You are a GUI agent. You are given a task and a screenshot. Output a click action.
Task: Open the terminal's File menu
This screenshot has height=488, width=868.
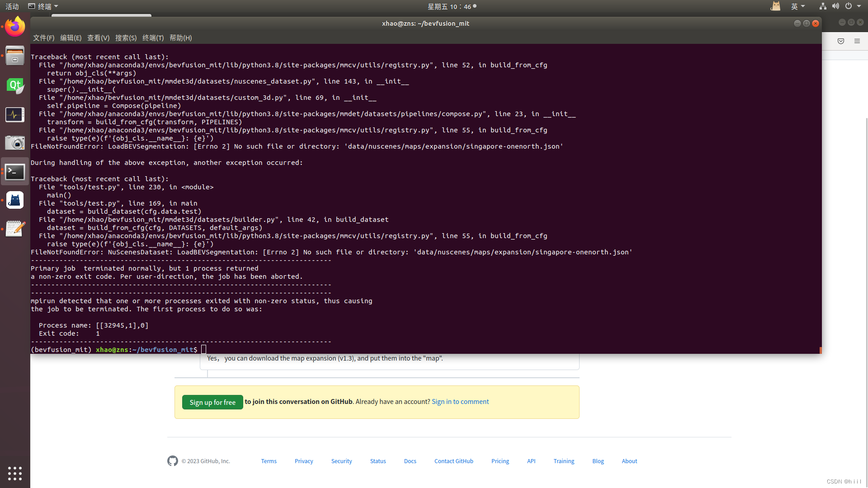pyautogui.click(x=43, y=38)
